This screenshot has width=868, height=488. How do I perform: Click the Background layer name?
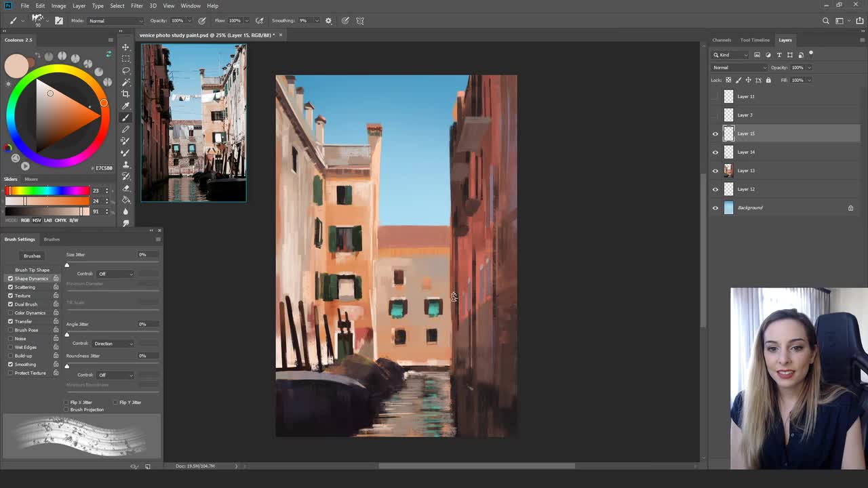click(750, 207)
